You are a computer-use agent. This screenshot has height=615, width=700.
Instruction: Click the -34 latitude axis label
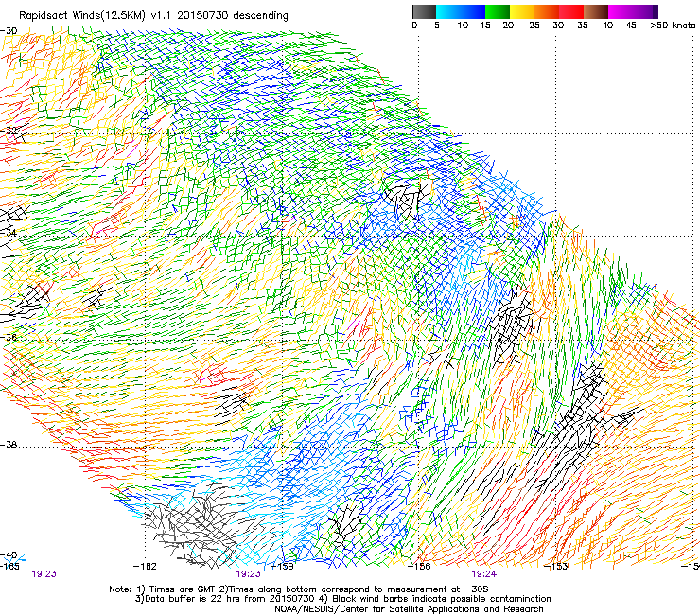point(9,233)
